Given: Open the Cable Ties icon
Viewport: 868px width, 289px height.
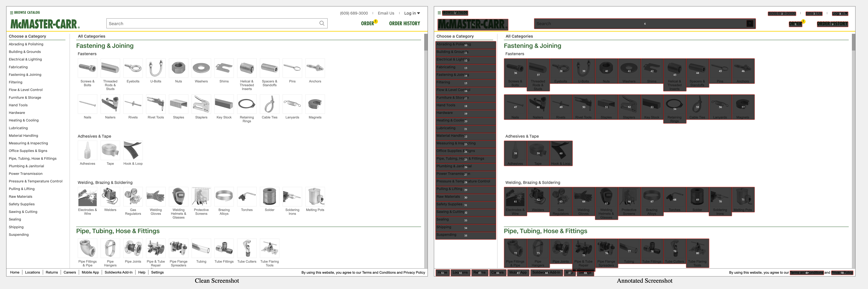Looking at the screenshot, I should 270,104.
